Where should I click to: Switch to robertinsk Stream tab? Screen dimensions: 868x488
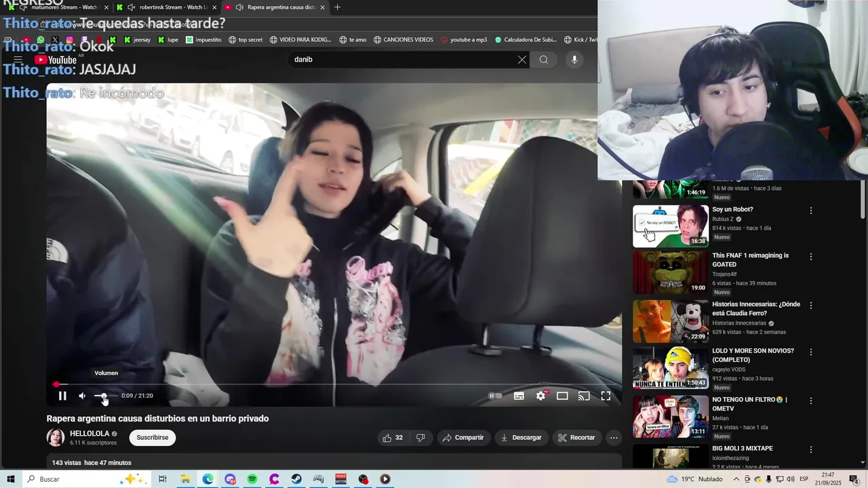coord(167,7)
